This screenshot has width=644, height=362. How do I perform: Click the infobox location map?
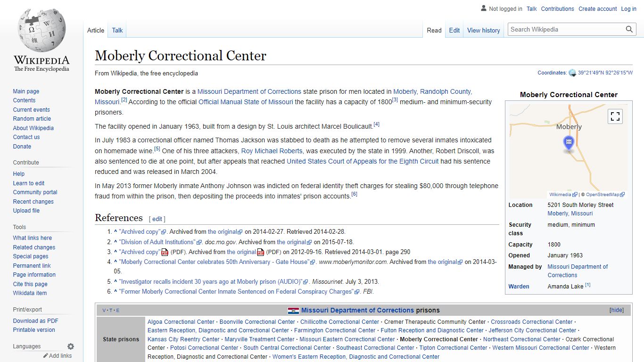pyautogui.click(x=569, y=151)
